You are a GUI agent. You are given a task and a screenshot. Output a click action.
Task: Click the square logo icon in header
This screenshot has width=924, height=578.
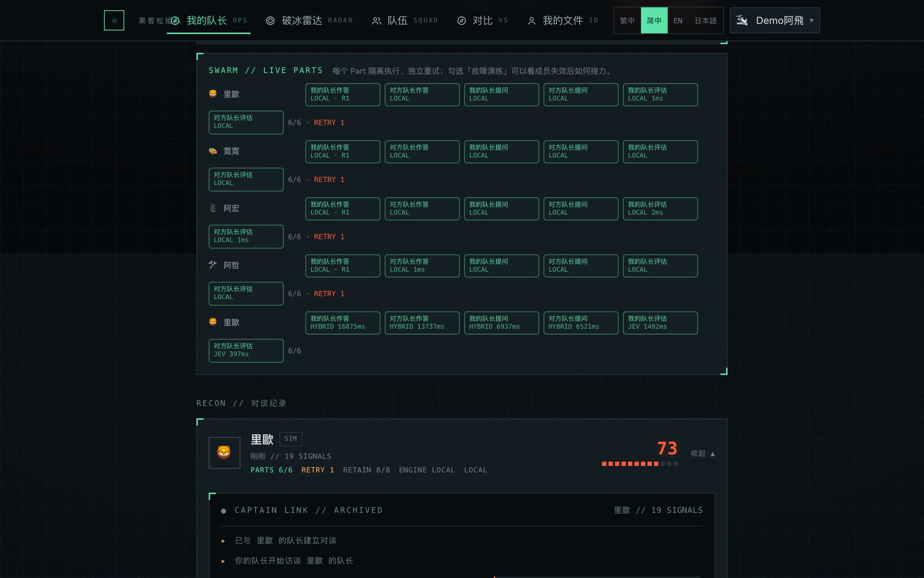114,20
